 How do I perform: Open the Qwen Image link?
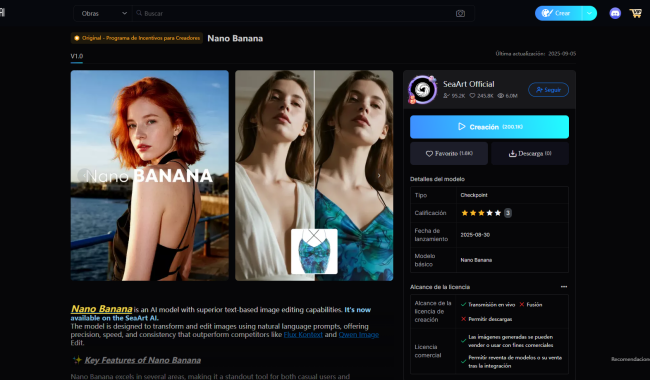[359, 334]
